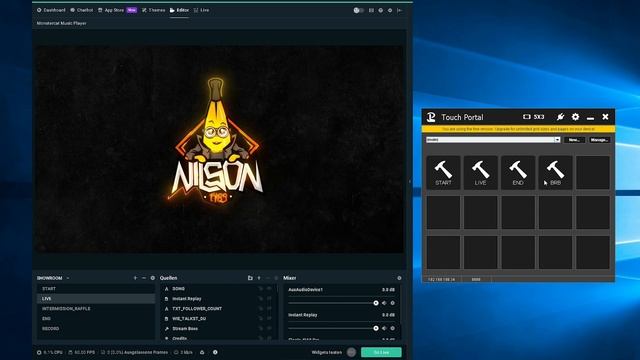This screenshot has width=640, height=360.
Task: Open the Dashboard tab in Streamlabs
Action: point(51,10)
